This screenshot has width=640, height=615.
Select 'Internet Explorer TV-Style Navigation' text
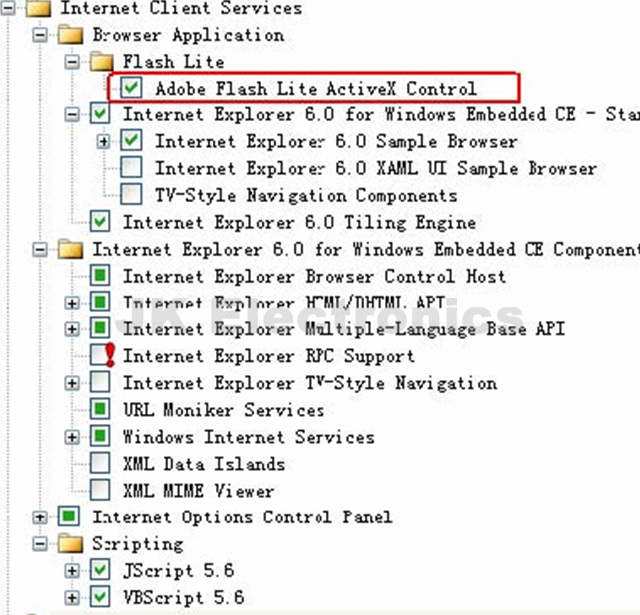[310, 383]
